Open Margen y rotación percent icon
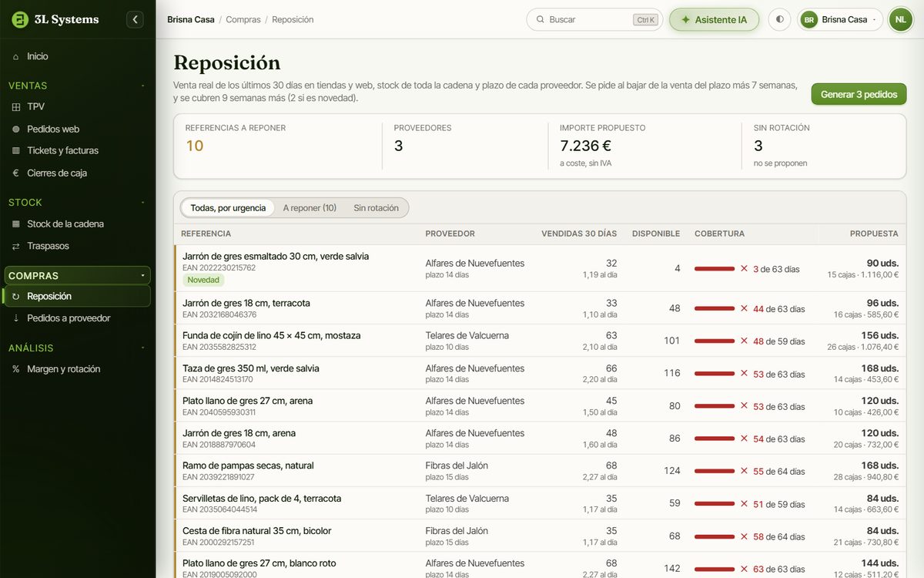 tap(16, 369)
